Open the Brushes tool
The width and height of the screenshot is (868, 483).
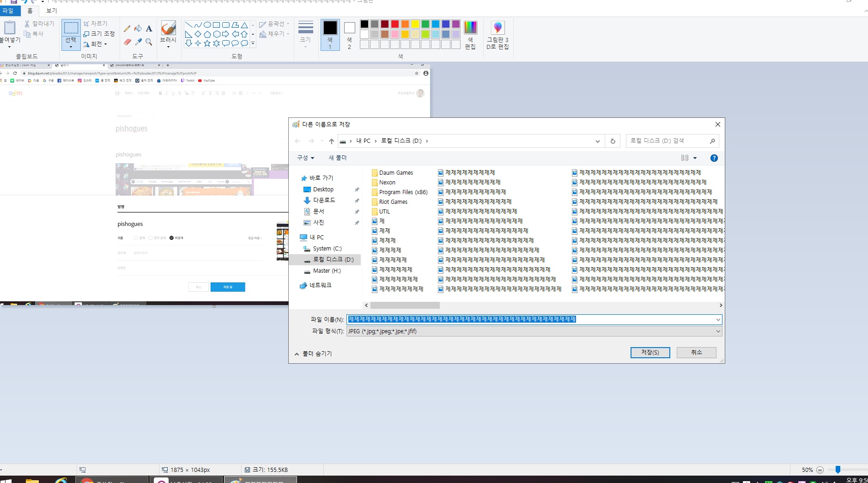168,34
